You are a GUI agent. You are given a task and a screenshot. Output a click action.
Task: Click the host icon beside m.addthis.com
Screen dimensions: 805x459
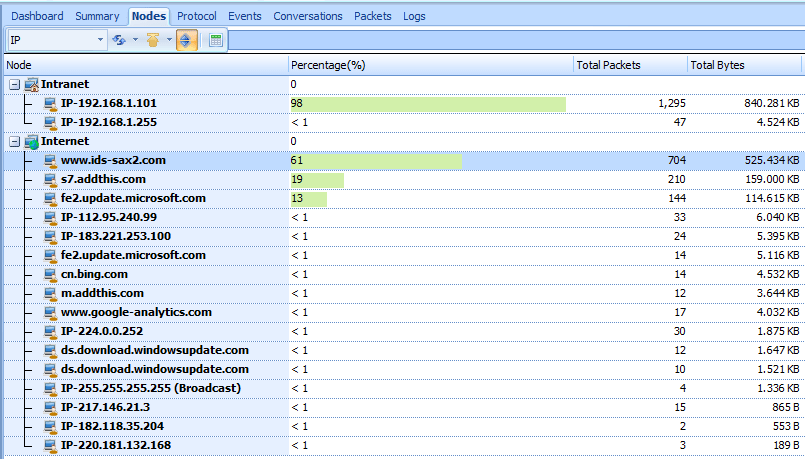tap(50, 294)
